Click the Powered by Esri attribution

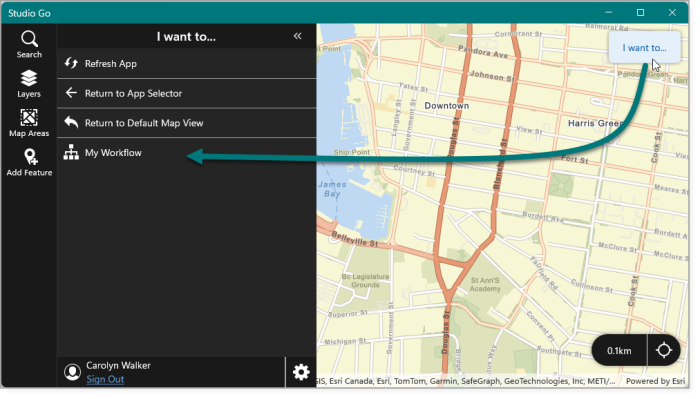[655, 381]
